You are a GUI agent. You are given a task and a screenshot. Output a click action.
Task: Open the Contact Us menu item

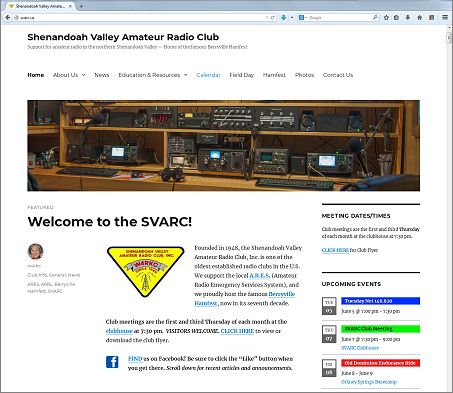[x=338, y=75]
